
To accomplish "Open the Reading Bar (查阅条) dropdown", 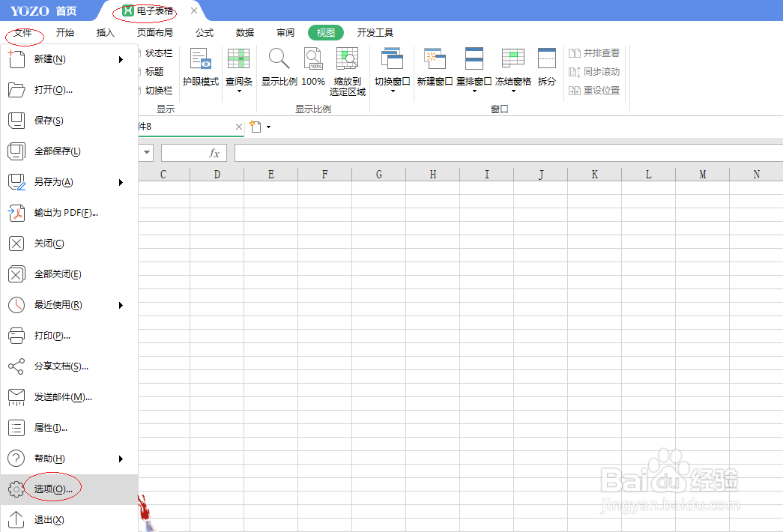I will click(x=239, y=91).
